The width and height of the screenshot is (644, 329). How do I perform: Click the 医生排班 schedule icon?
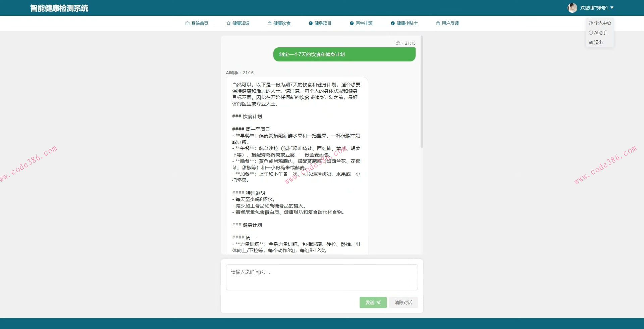click(x=351, y=23)
